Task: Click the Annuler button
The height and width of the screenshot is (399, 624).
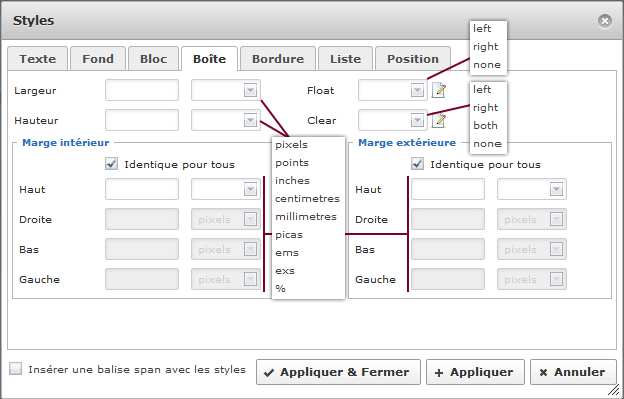Action: click(x=573, y=372)
